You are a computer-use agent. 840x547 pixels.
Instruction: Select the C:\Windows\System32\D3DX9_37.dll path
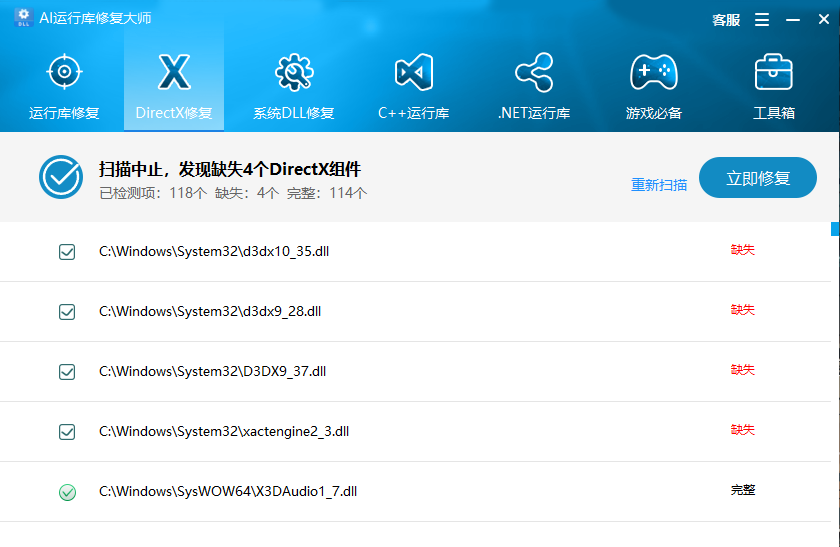click(x=212, y=371)
